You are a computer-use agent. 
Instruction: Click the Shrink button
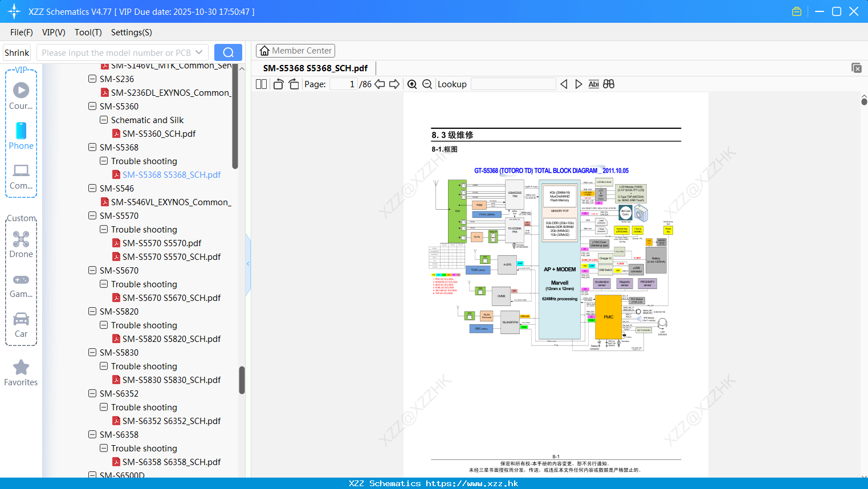pyautogui.click(x=17, y=52)
